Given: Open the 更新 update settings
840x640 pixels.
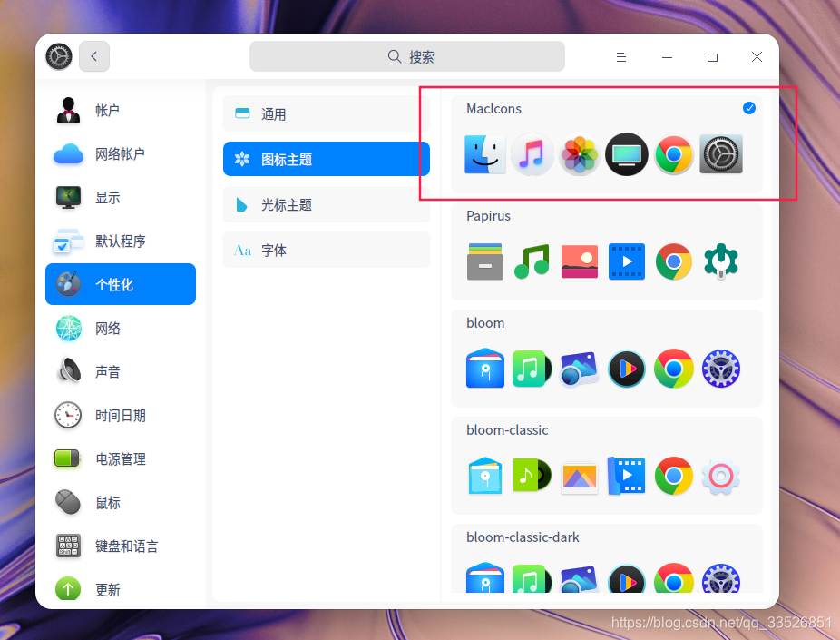Looking at the screenshot, I should (x=120, y=589).
